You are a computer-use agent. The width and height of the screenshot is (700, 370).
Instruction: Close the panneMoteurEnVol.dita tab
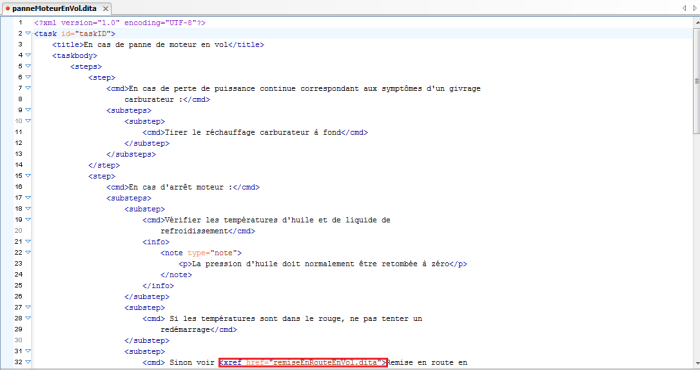pos(105,8)
